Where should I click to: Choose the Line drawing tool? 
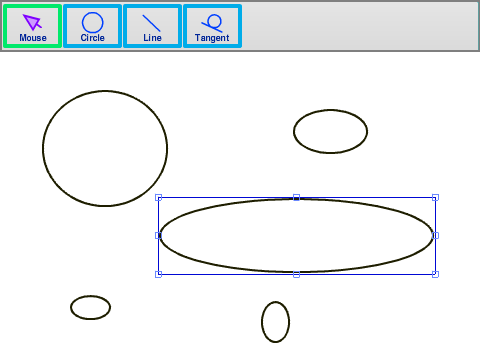click(x=152, y=26)
